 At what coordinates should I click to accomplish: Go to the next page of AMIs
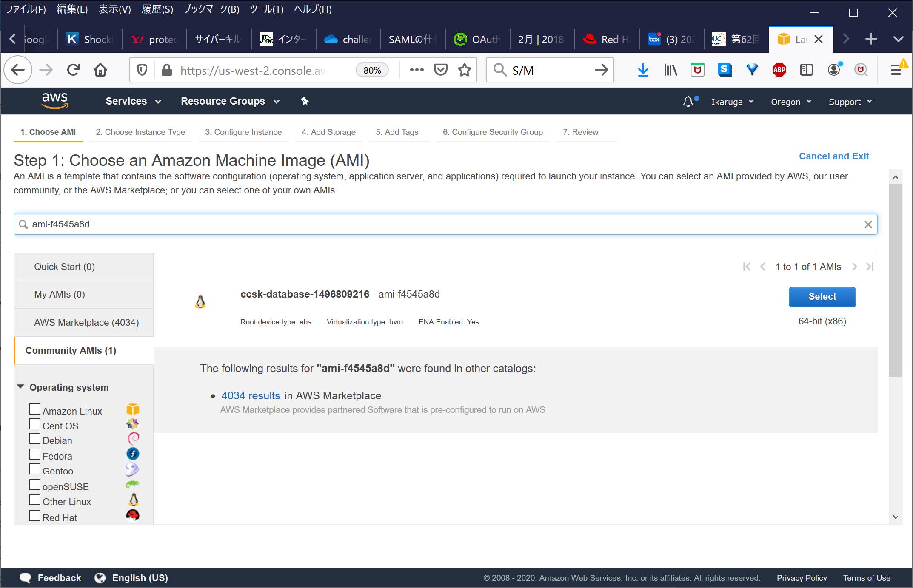[x=854, y=267]
